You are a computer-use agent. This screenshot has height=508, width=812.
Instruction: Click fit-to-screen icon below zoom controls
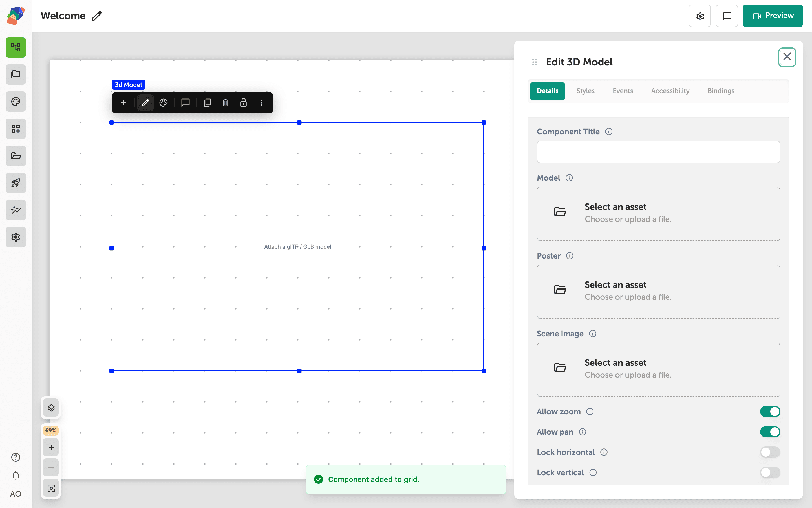click(51, 488)
